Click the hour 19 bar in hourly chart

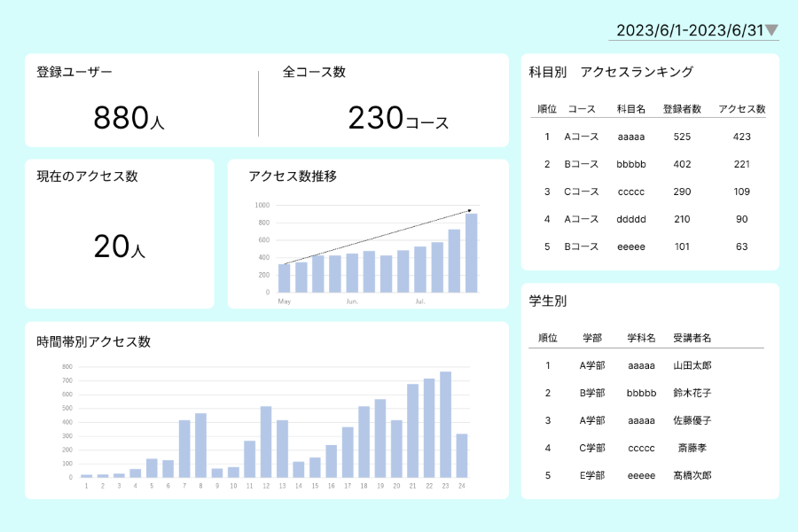pos(380,438)
